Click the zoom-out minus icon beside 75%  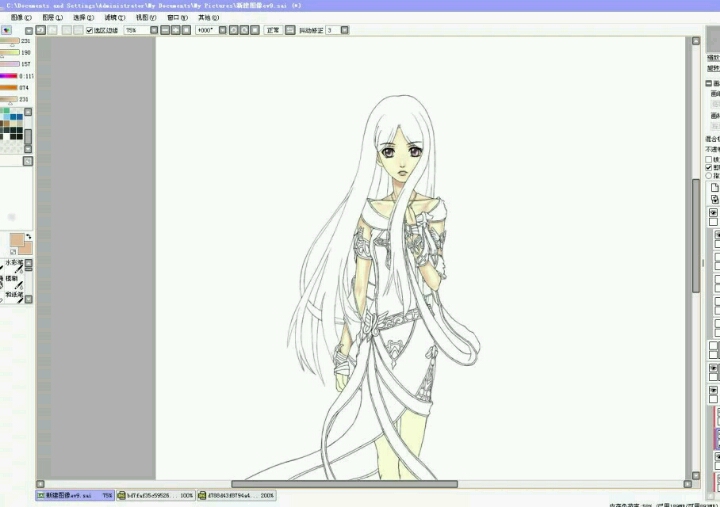(165, 30)
